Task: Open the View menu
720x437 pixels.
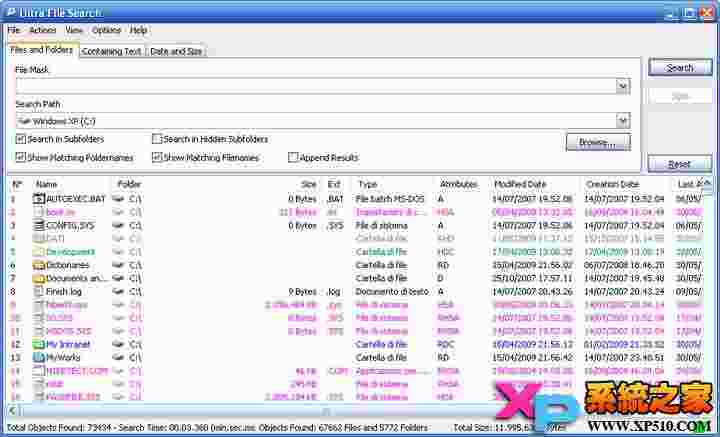Action: coord(74,30)
